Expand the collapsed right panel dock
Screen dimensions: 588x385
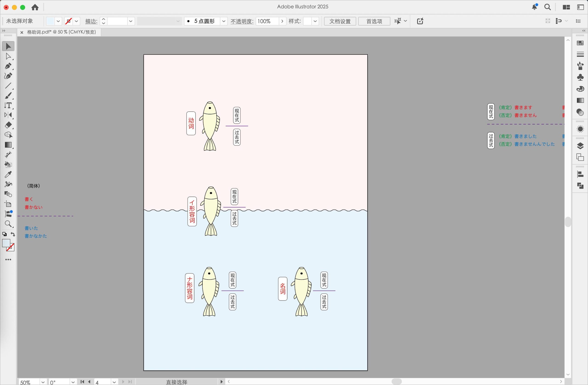pos(584,31)
